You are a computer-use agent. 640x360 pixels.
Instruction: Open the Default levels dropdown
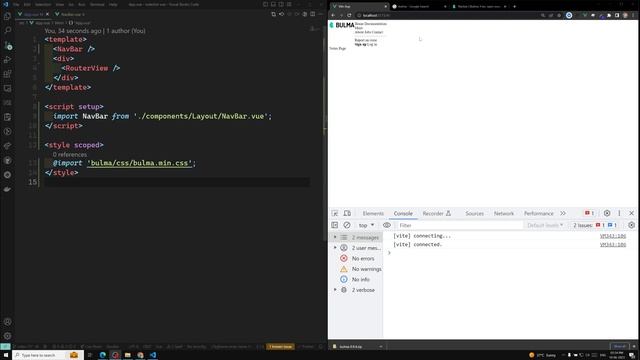pyautogui.click(x=545, y=225)
